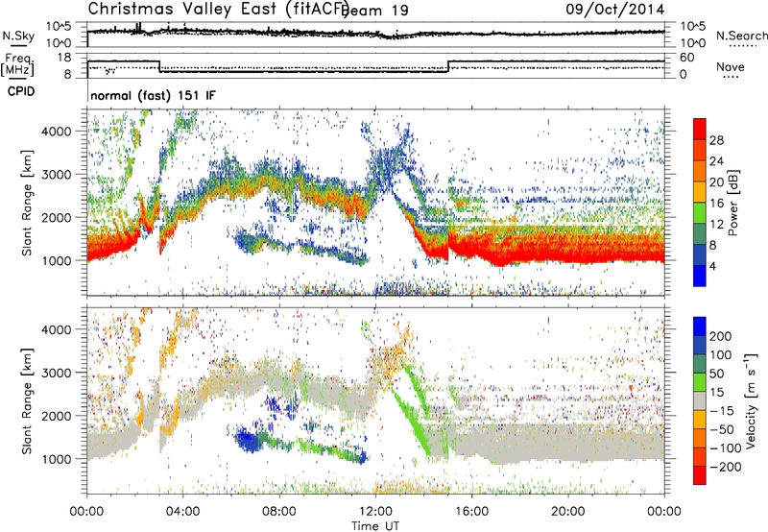Click the 20 tick on Power colorbar
Viewport: 768px width, 532px height.
(716, 182)
